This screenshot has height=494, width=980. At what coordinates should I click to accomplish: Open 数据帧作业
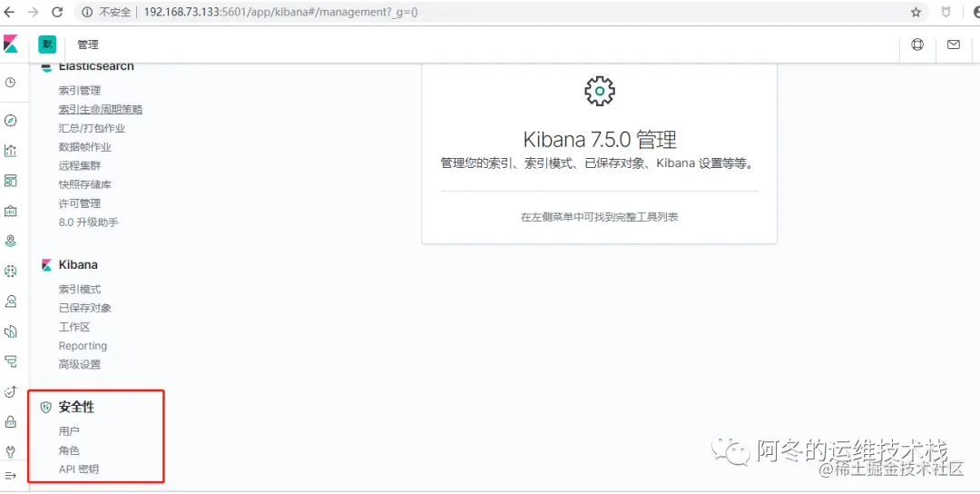click(85, 147)
